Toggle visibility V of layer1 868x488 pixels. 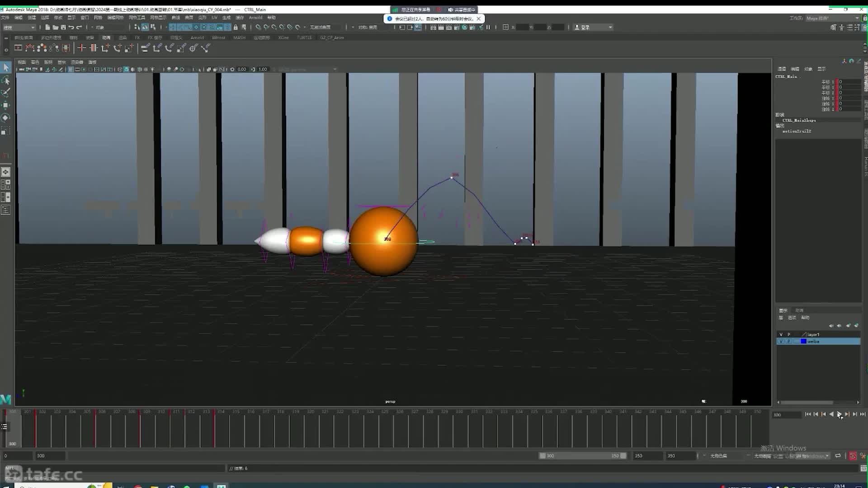[781, 334]
